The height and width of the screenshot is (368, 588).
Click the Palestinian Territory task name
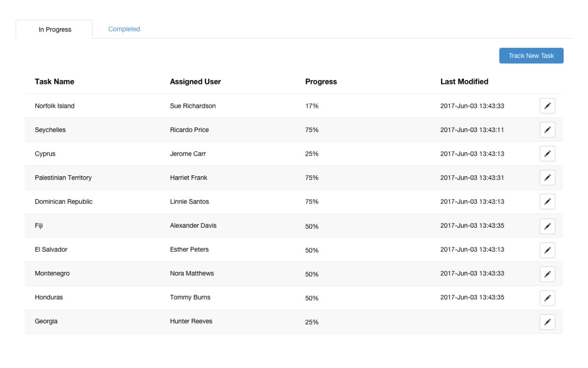63,178
